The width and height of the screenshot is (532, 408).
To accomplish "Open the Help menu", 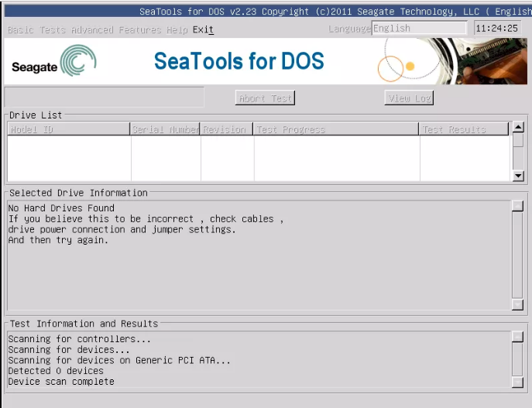I will (177, 30).
